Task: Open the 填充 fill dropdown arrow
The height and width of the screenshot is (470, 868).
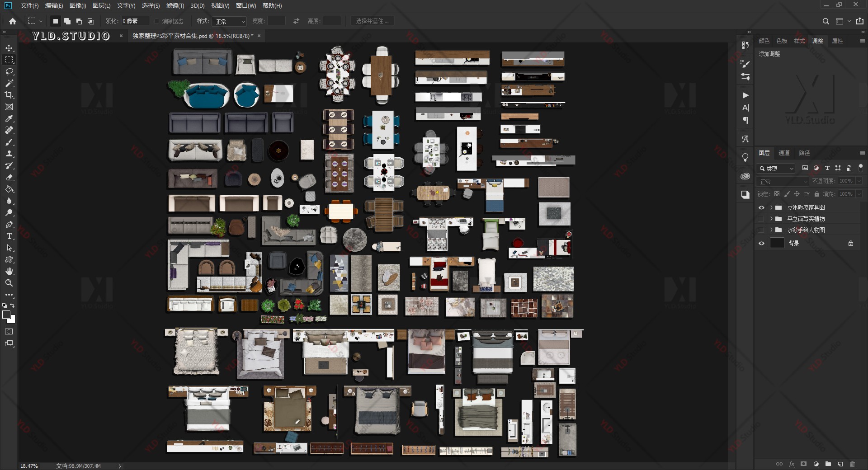Action: [x=859, y=194]
